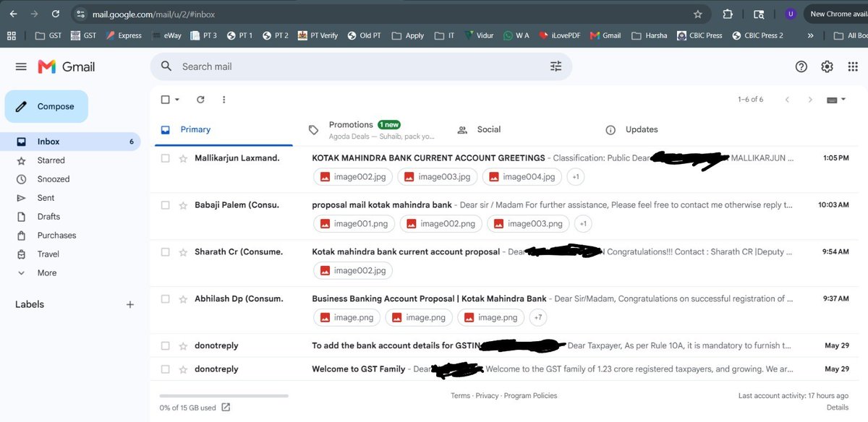
Task: Open storage management external link icon
Action: [226, 408]
